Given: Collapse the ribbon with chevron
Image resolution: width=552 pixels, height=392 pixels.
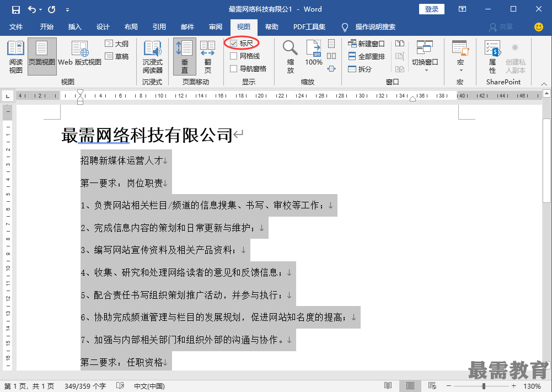Looking at the screenshot, I should (x=544, y=84).
